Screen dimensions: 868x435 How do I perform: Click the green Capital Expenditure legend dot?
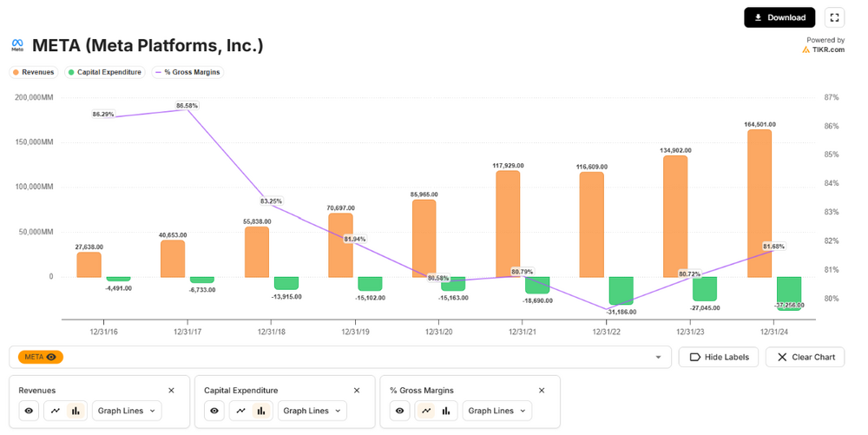coord(71,72)
